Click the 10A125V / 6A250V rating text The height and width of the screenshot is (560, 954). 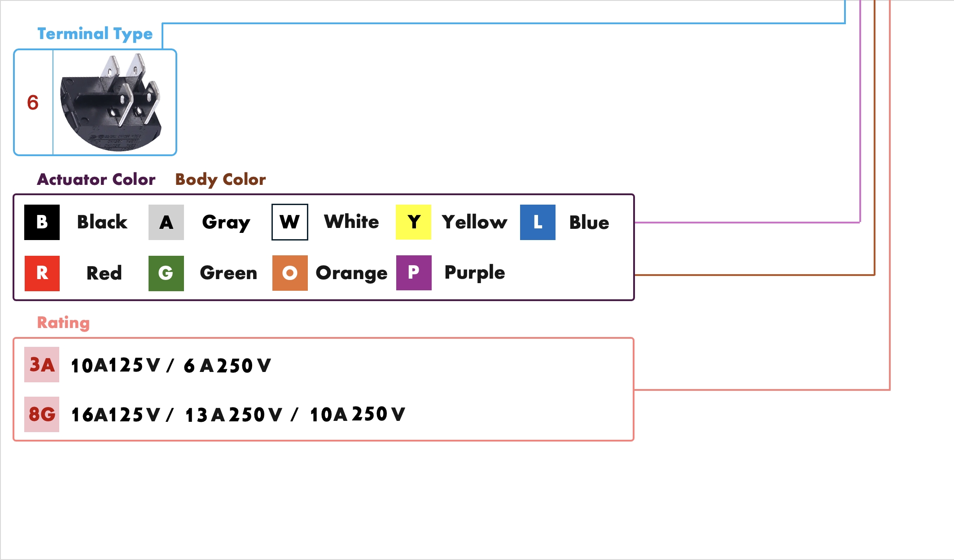click(171, 365)
